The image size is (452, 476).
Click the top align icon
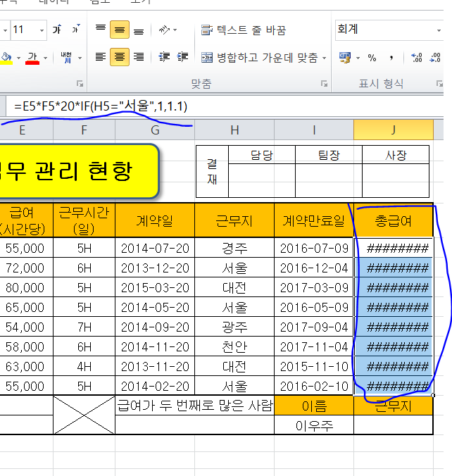pos(101,30)
